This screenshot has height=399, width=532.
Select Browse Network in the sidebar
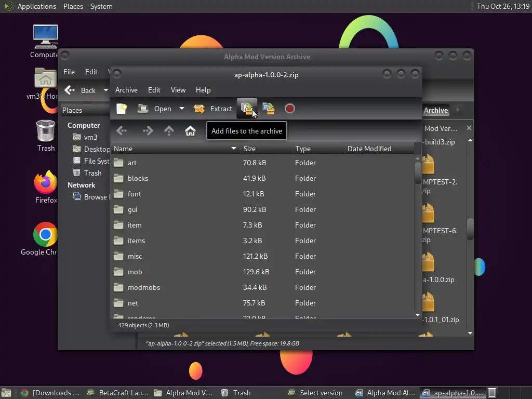[x=91, y=197]
